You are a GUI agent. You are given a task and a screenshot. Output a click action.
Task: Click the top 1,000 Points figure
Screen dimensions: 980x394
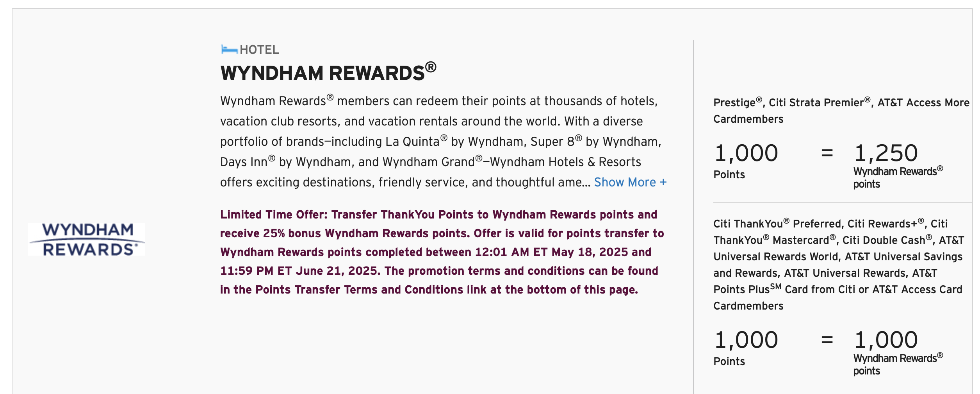coord(746,153)
